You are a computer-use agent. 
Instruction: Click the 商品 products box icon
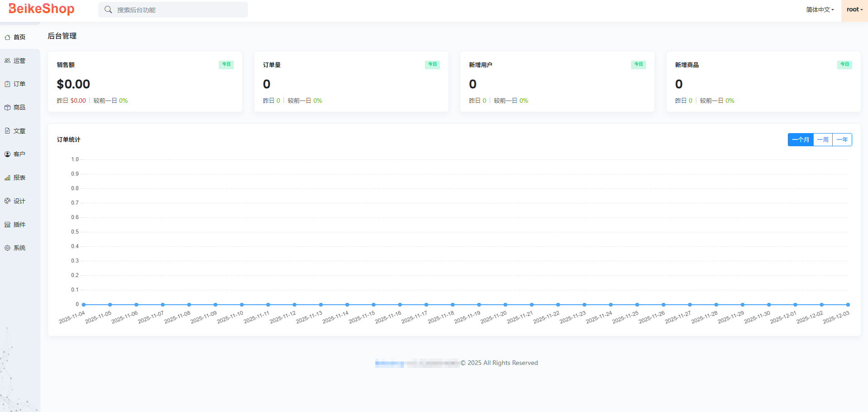[x=7, y=108]
